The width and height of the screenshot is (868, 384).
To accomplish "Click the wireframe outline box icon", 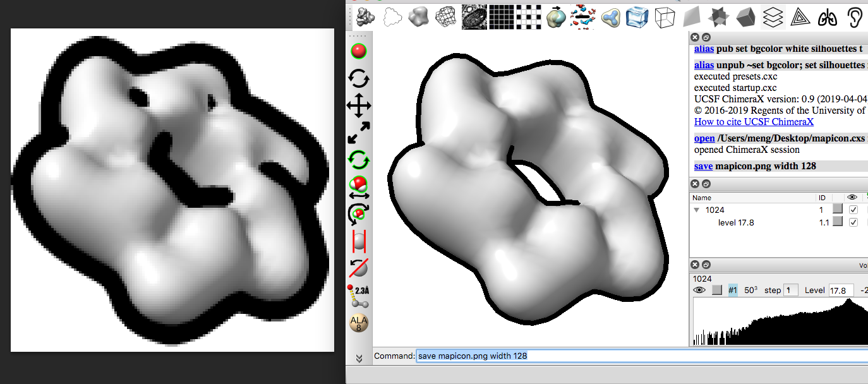I will (664, 17).
